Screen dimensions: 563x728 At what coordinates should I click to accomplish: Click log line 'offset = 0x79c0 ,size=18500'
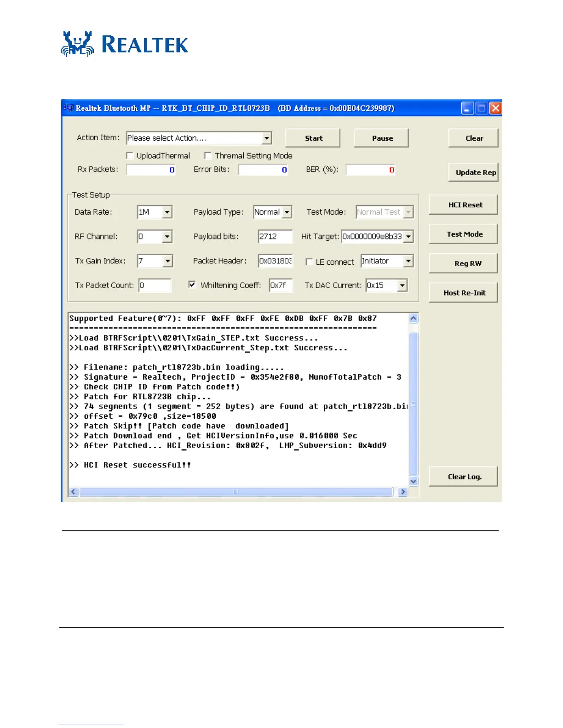click(143, 416)
